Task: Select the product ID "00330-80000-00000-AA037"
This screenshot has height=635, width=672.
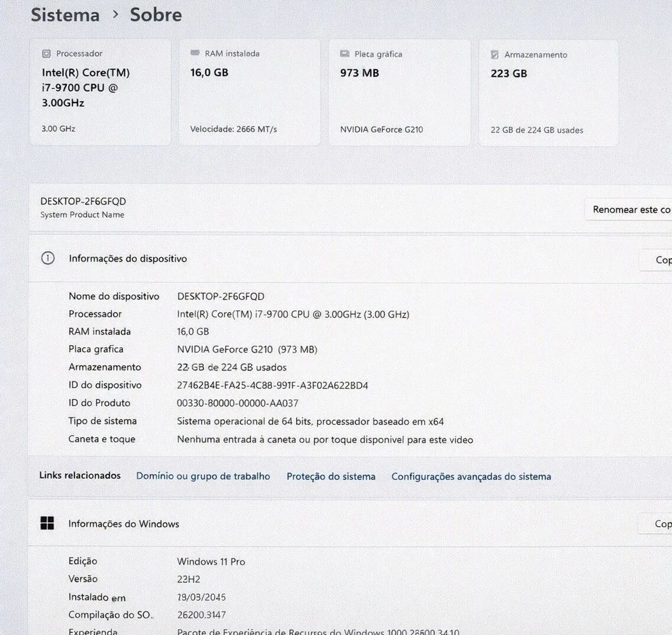Action: [x=237, y=403]
